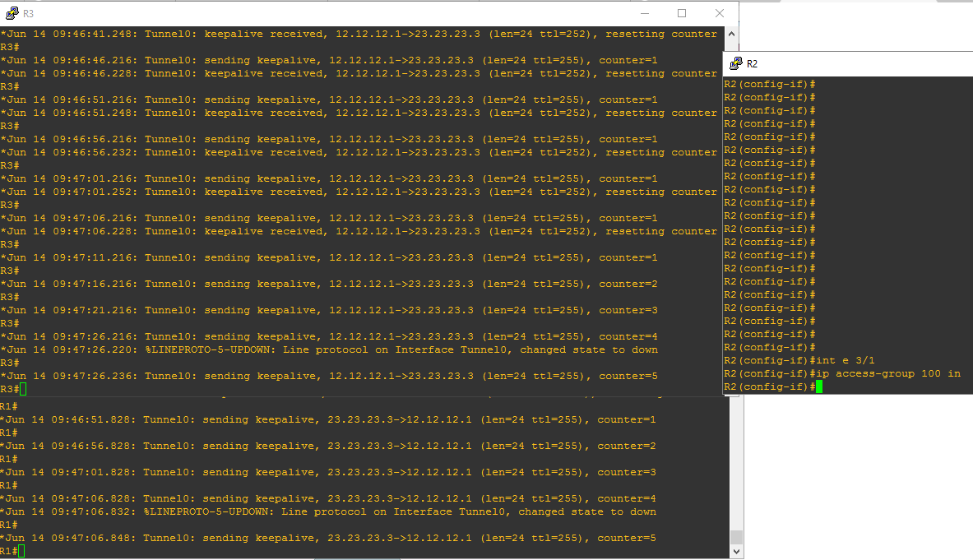Click the R2 window title text
This screenshot has height=560, width=973.
click(753, 64)
